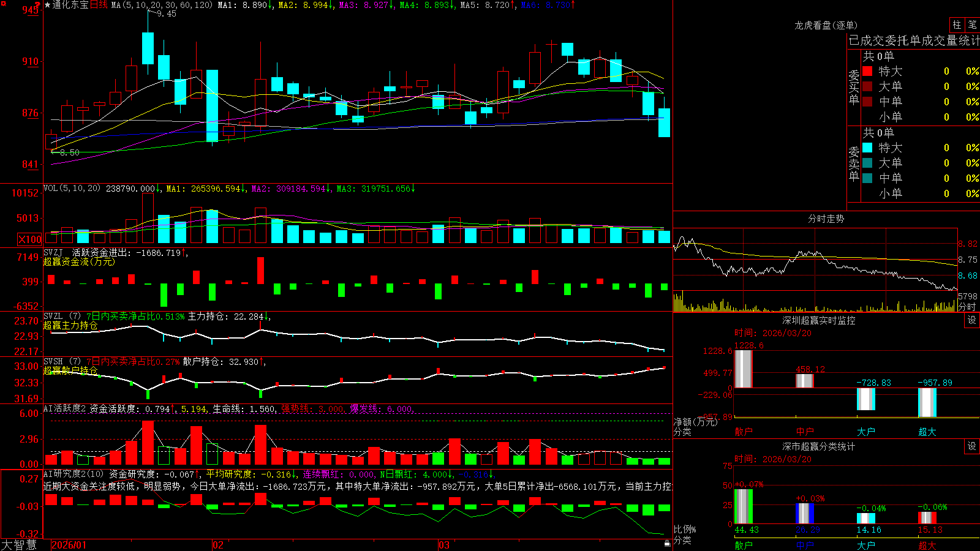Click the 散户 bar labeled 1228.6
980x551 pixels.
[x=744, y=369]
